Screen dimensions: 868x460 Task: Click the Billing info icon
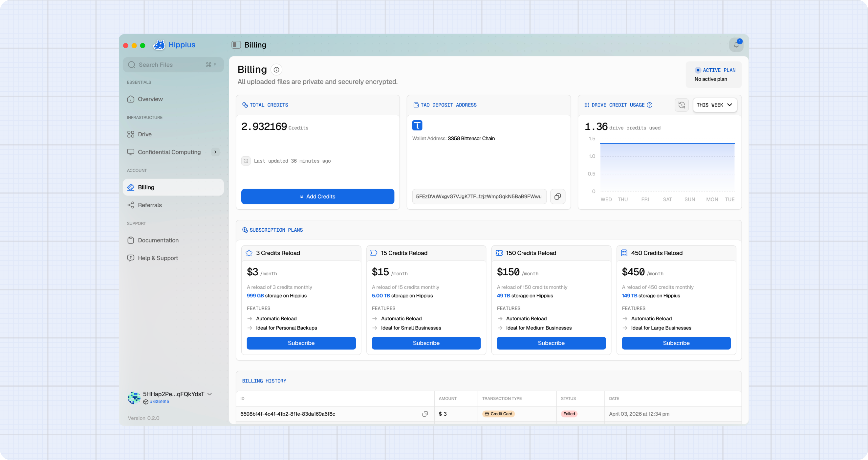coord(276,70)
